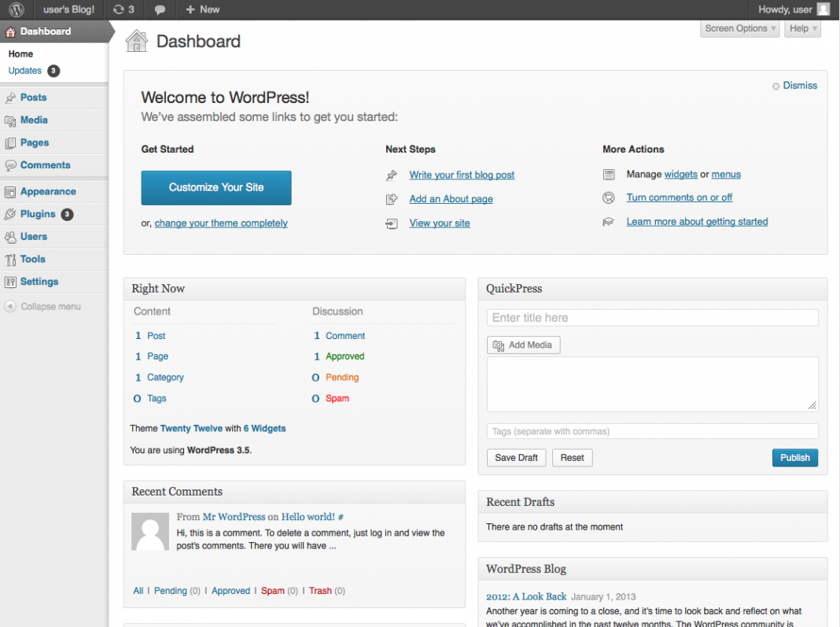The height and width of the screenshot is (627, 840).
Task: Focus the Tags input field
Action: coord(653,431)
